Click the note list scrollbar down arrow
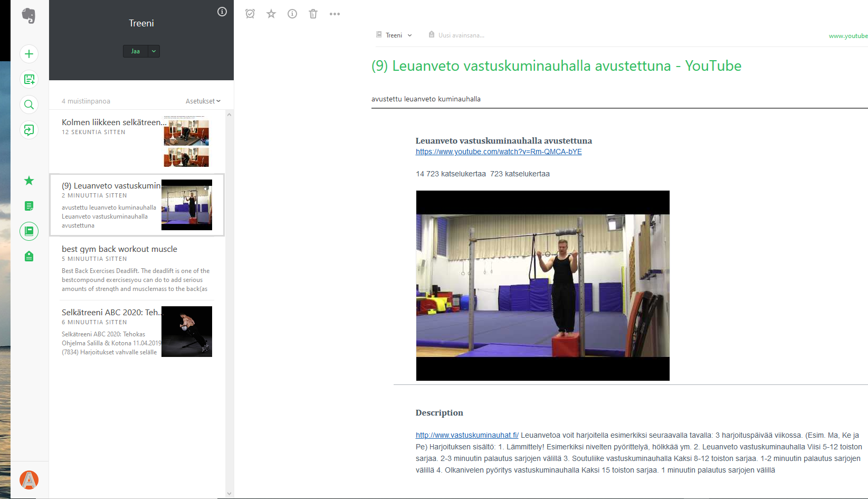This screenshot has width=868, height=499. pos(229,494)
